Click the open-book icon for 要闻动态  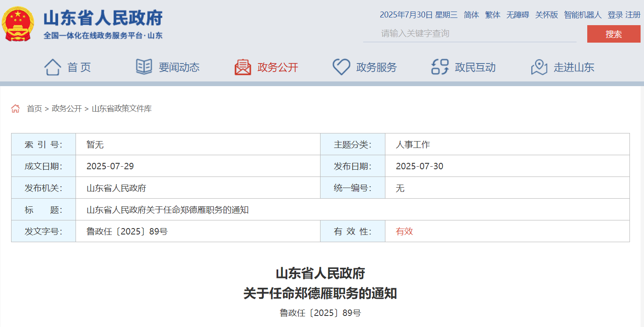pyautogui.click(x=144, y=67)
